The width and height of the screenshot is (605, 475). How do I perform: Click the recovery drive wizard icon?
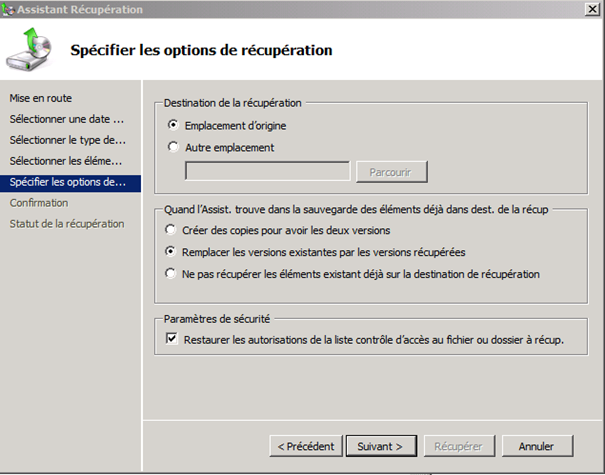(30, 49)
